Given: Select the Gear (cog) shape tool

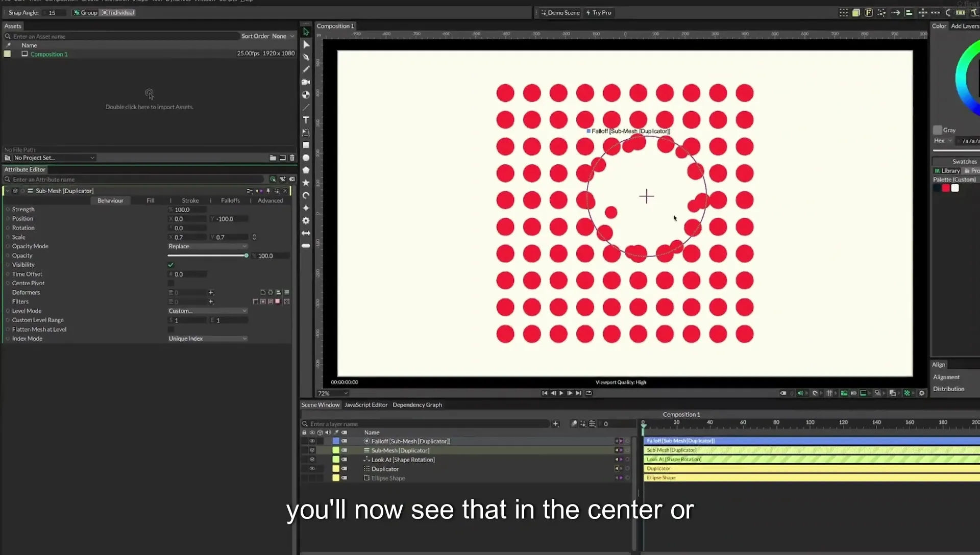Looking at the screenshot, I should (x=306, y=221).
